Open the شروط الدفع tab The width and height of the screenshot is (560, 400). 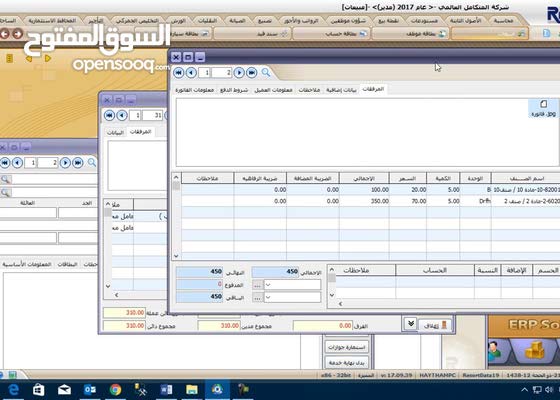(x=234, y=90)
